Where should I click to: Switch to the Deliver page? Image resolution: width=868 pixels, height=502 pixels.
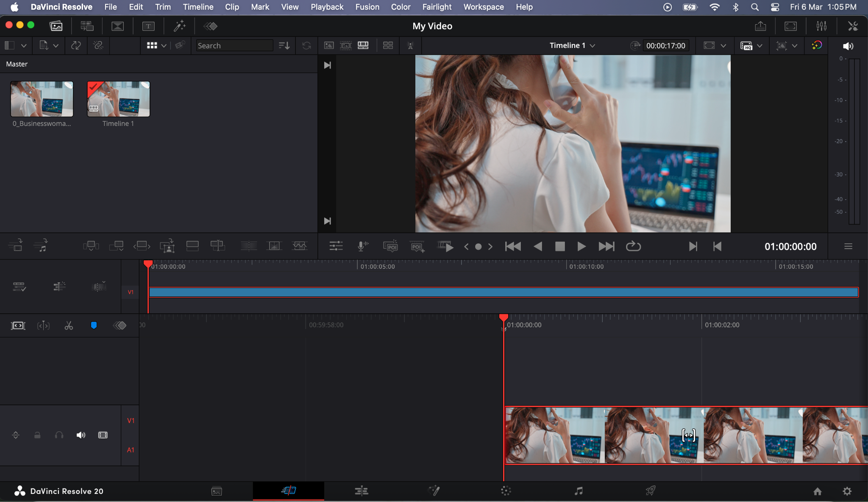pyautogui.click(x=651, y=491)
